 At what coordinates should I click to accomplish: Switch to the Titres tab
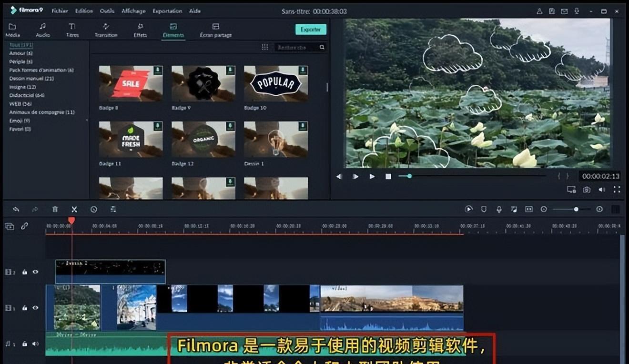72,30
